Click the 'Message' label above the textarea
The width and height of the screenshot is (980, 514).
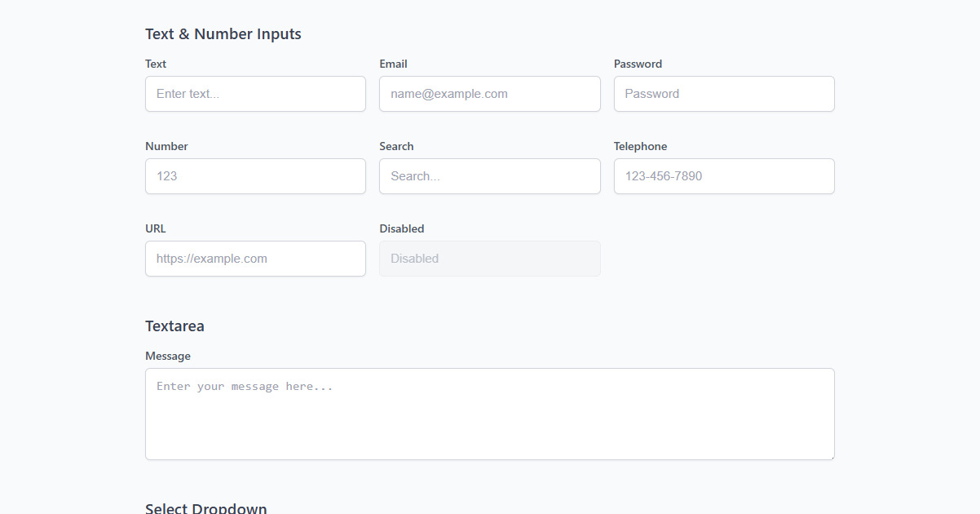[x=168, y=357]
